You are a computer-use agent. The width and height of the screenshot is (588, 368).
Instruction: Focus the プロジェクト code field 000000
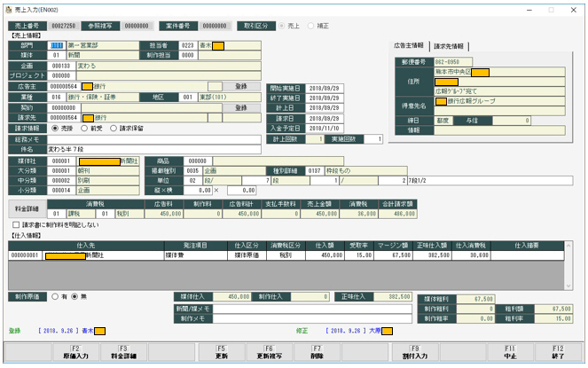(x=61, y=75)
